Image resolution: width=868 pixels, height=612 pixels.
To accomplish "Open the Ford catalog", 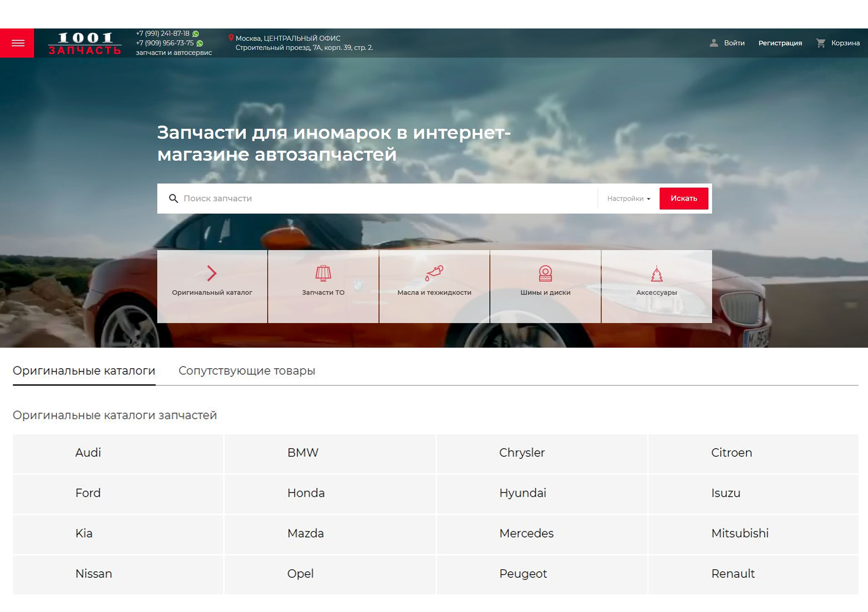I will point(118,494).
